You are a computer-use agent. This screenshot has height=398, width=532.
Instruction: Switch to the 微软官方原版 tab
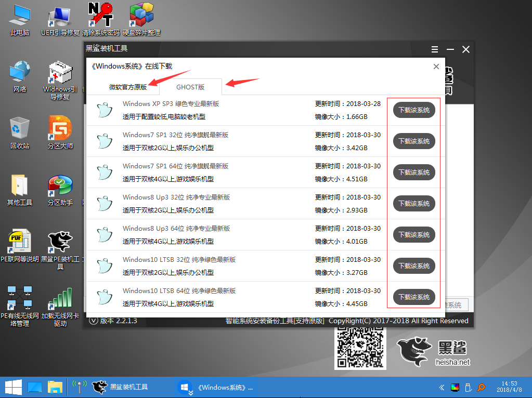[x=128, y=87]
